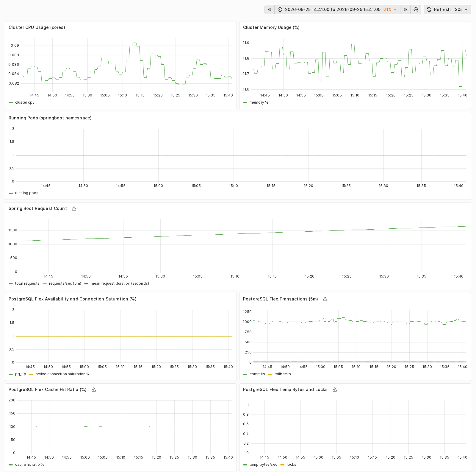The height and width of the screenshot is (472, 476).
Task: Toggle the commits legend series
Action: click(x=257, y=374)
